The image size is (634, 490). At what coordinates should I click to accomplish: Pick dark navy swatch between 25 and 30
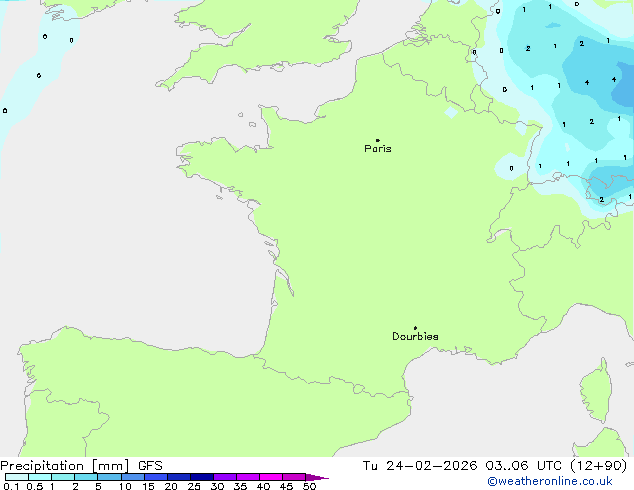[x=202, y=477]
